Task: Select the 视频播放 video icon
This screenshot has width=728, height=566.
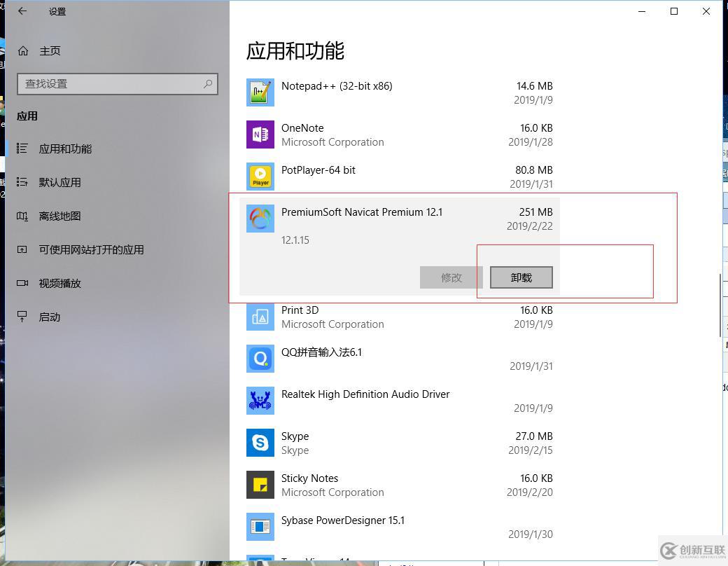Action: [x=22, y=283]
